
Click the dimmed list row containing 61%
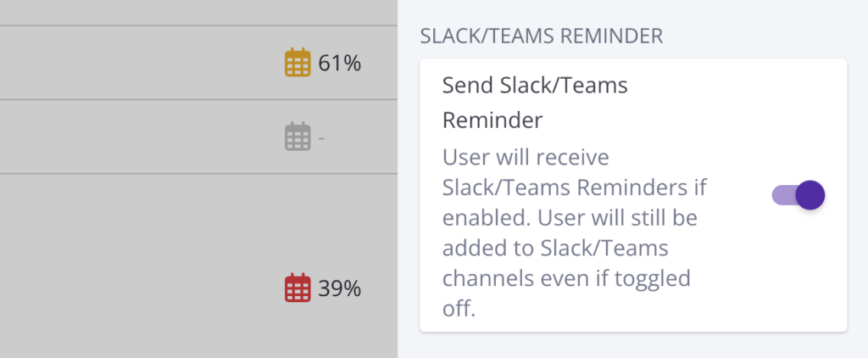click(127, 63)
